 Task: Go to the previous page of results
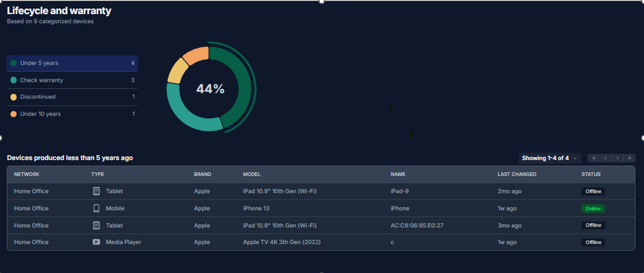click(605, 158)
